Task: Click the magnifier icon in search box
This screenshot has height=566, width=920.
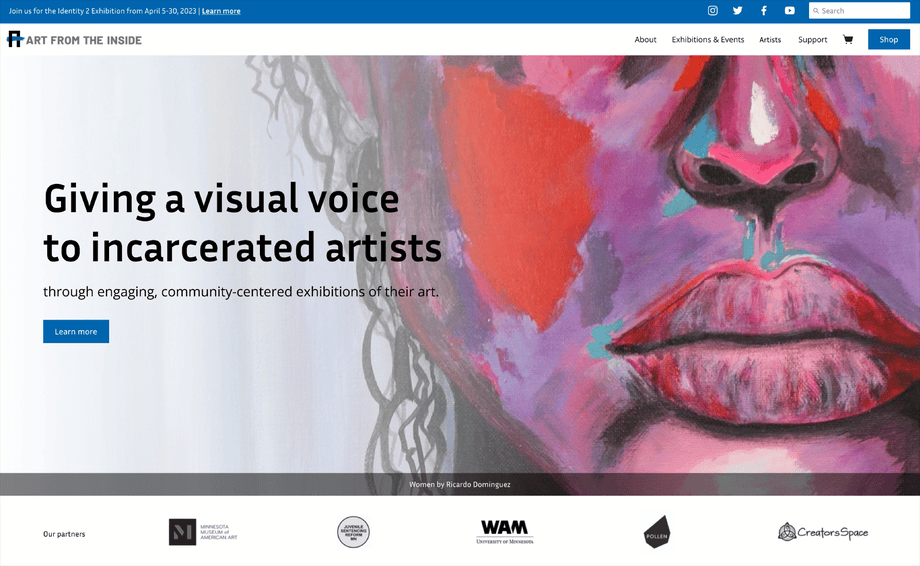Action: [x=816, y=11]
